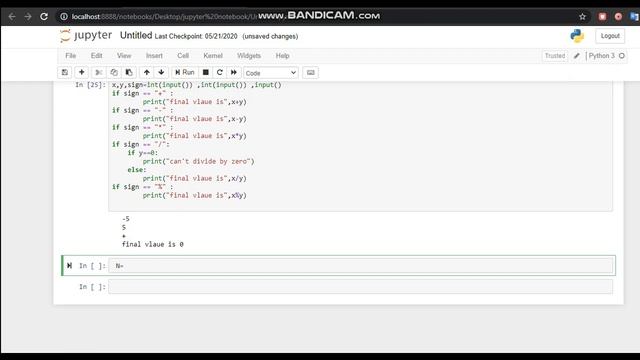Image resolution: width=640 pixels, height=360 pixels.
Task: Restart the kernel icon
Action: 220,72
